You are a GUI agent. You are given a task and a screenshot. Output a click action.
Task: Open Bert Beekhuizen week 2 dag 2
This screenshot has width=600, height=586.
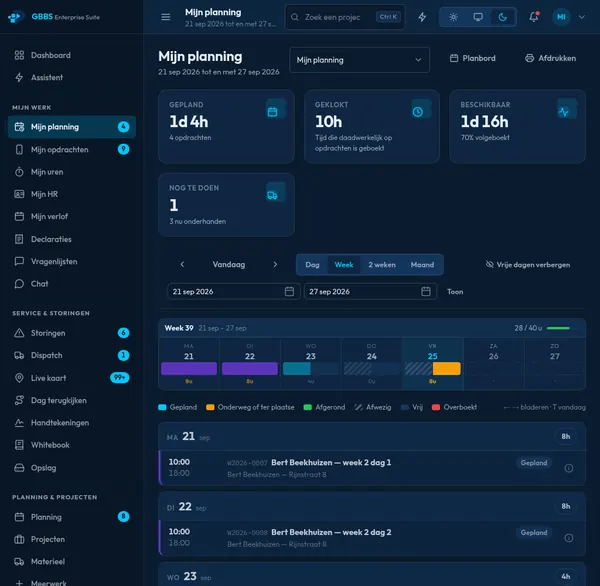click(372, 538)
